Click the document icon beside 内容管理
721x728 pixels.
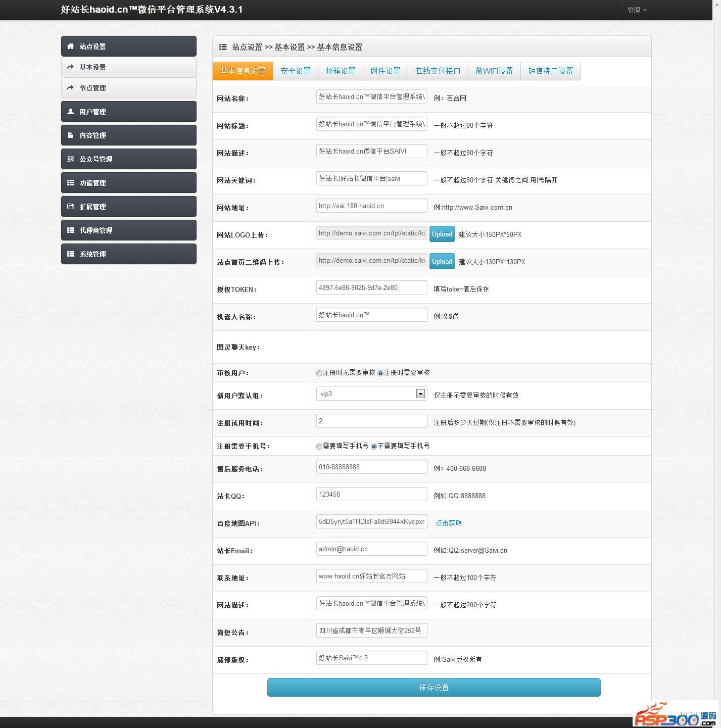[x=71, y=135]
